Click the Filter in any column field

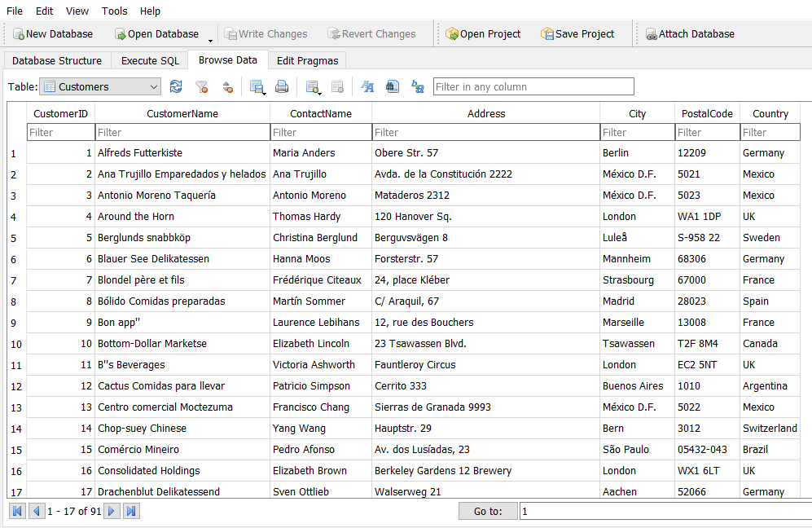tap(533, 86)
